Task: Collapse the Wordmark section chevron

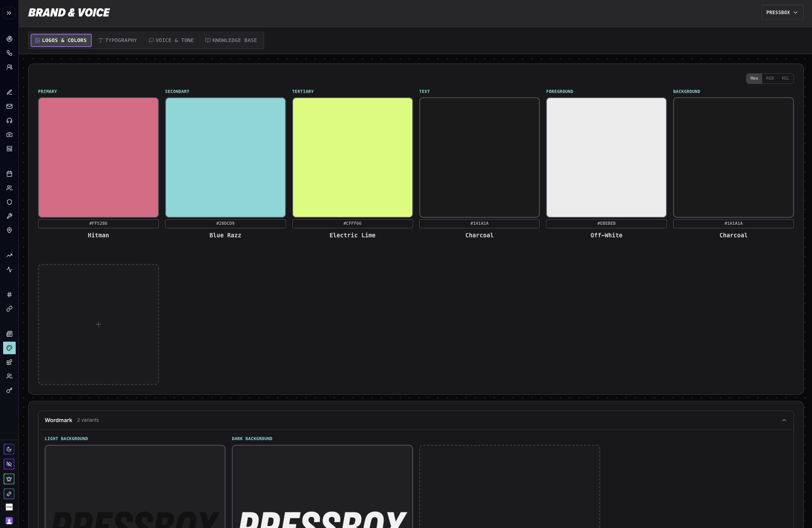Action: coord(784,420)
